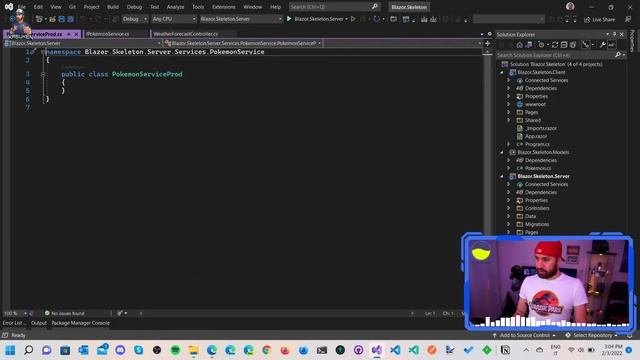Close the PokemonServiceProd.cs tab
The height and width of the screenshot is (360, 640).
coord(76,34)
